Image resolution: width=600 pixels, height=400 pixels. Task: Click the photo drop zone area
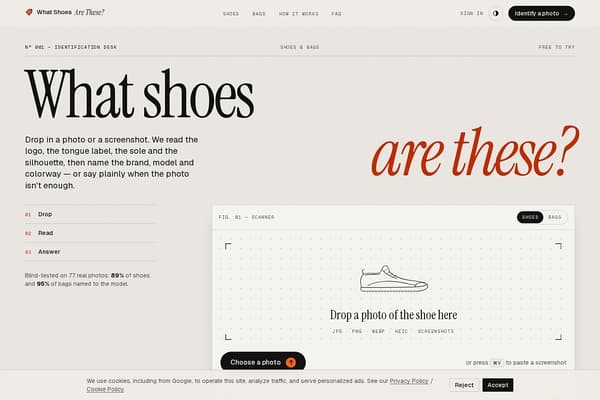tap(393, 291)
